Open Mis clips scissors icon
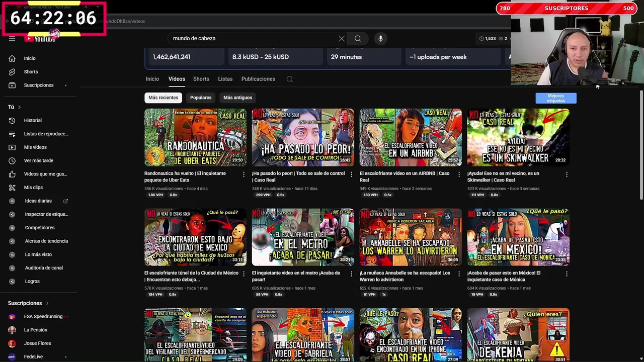This screenshot has width=644, height=362. [12, 188]
